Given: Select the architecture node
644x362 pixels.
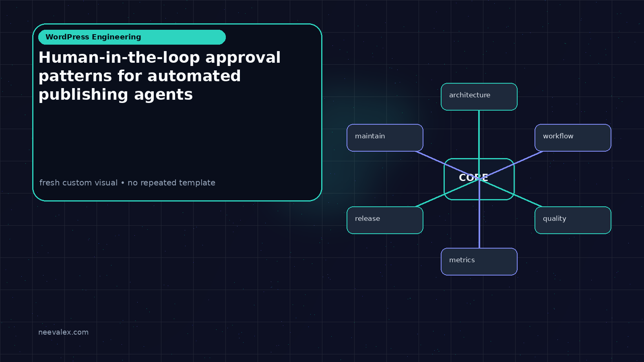Looking at the screenshot, I should click(x=479, y=97).
